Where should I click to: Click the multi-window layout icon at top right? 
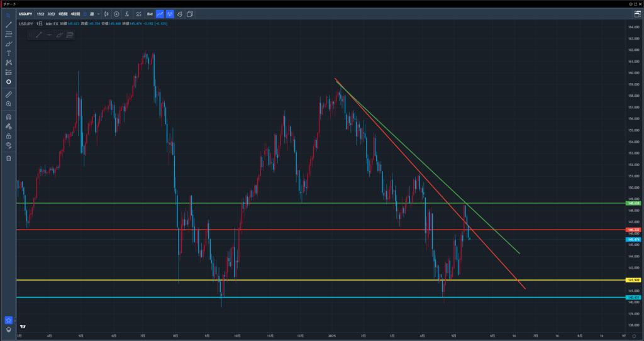(x=637, y=14)
